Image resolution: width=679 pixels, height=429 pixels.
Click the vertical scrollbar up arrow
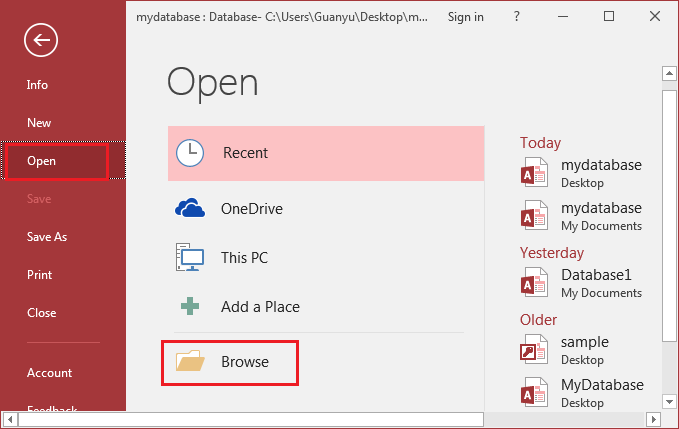(669, 73)
